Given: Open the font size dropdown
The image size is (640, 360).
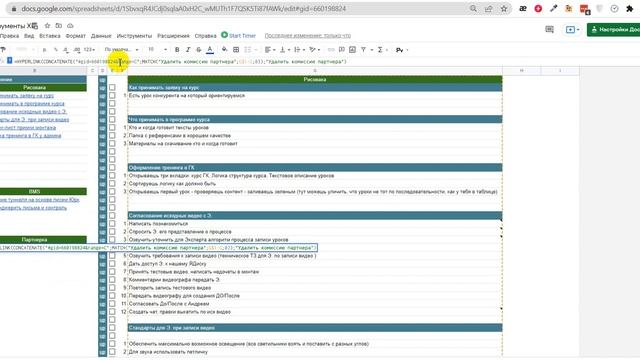Looking at the screenshot, I should click(157, 49).
